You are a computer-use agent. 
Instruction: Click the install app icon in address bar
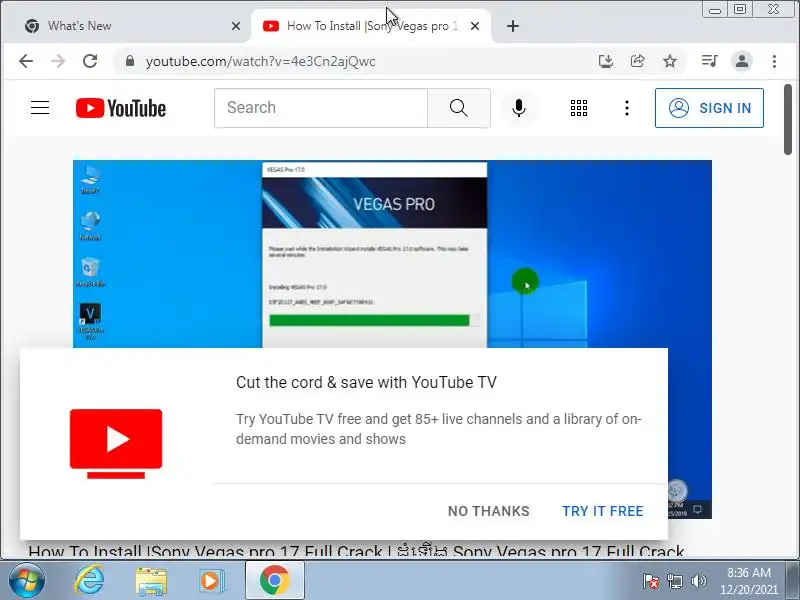tap(606, 61)
